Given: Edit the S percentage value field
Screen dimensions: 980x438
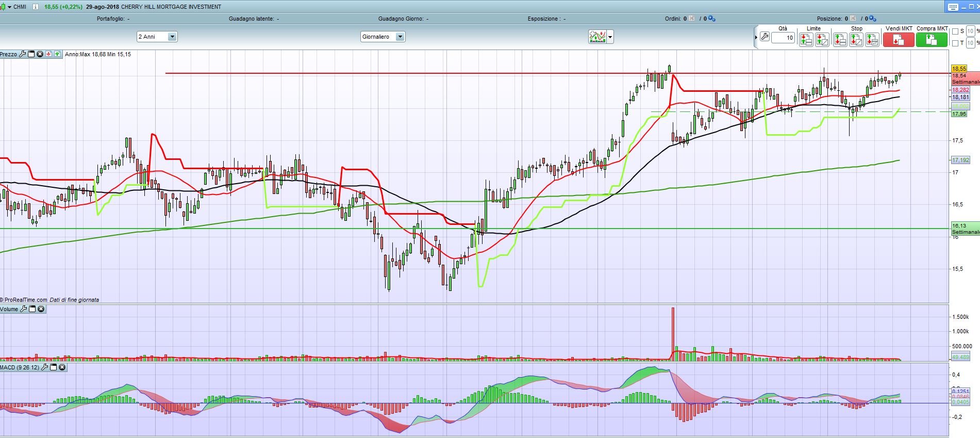Looking at the screenshot, I should (x=970, y=31).
